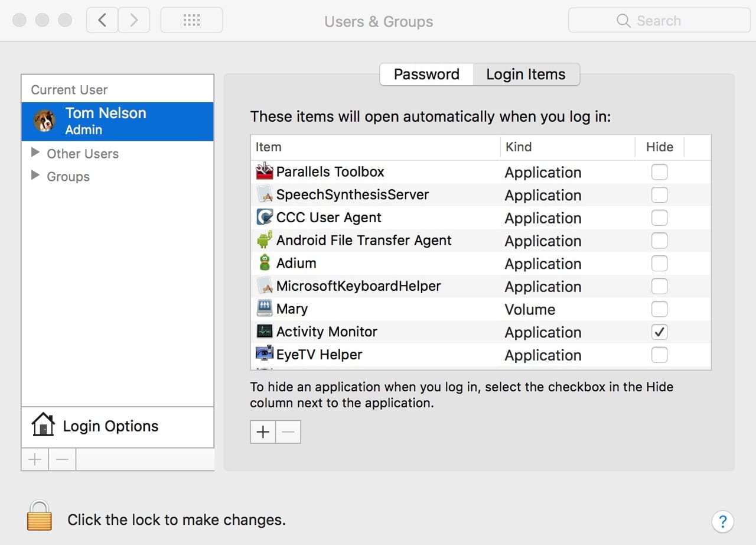Click Tom Nelson's user avatar
Image resolution: width=756 pixels, height=545 pixels.
click(x=45, y=121)
